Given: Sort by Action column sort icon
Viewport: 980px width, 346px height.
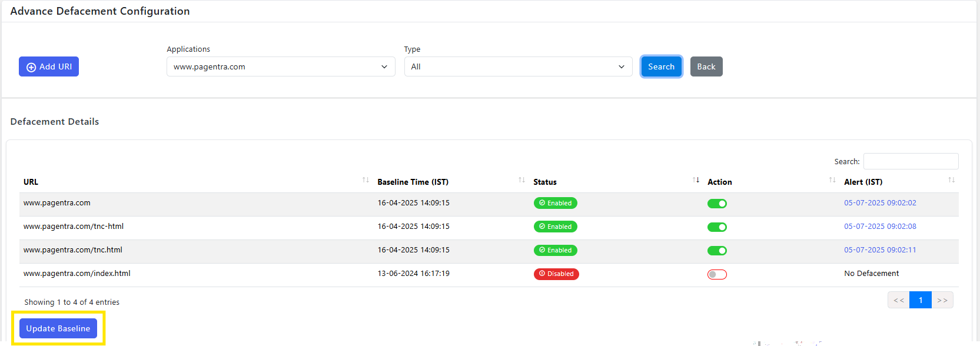Looking at the screenshot, I should pos(832,180).
